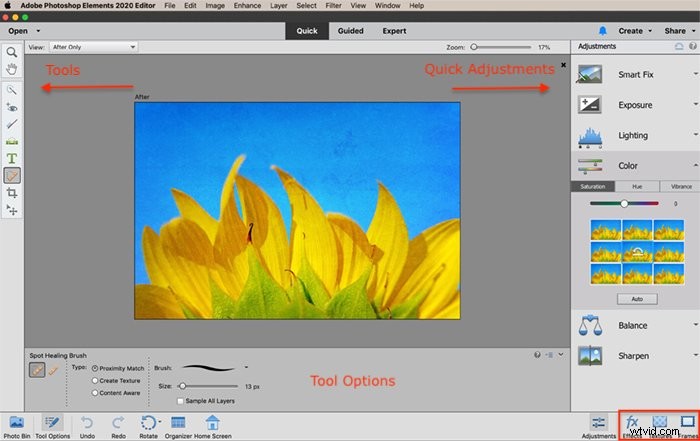Viewport: 700px width, 441px height.
Task: Select the Spot Healing Brush in the toolbox
Action: click(x=12, y=175)
